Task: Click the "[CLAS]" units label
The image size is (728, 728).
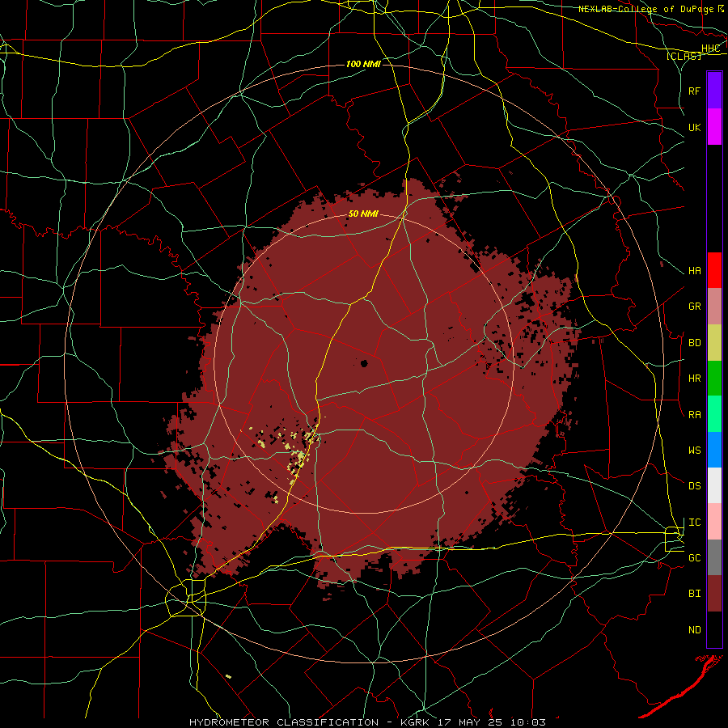Action: (x=684, y=56)
